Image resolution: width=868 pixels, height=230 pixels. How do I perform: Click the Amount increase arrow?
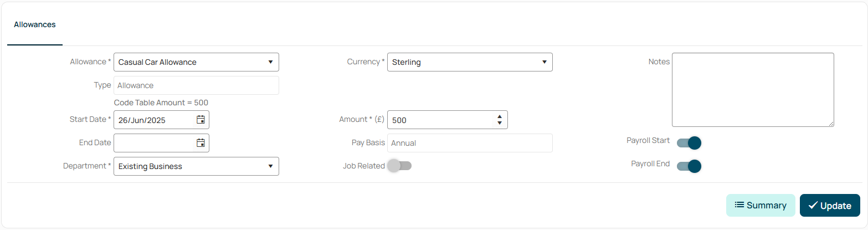pos(500,116)
